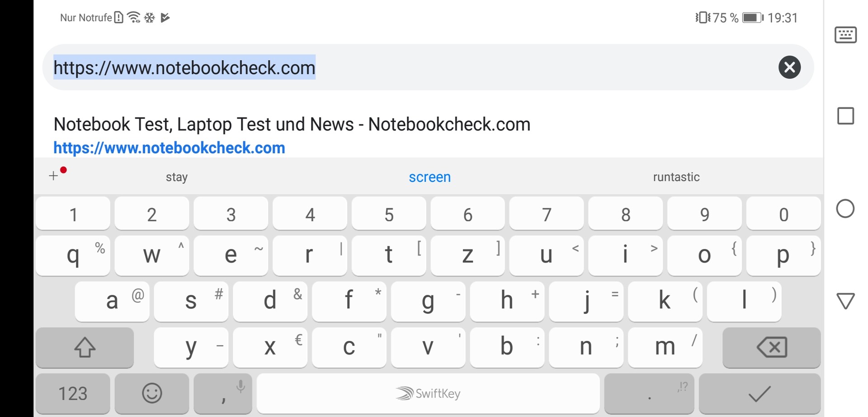Tap the URL address field
Image resolution: width=868 pixels, height=417 pixels.
(407, 67)
